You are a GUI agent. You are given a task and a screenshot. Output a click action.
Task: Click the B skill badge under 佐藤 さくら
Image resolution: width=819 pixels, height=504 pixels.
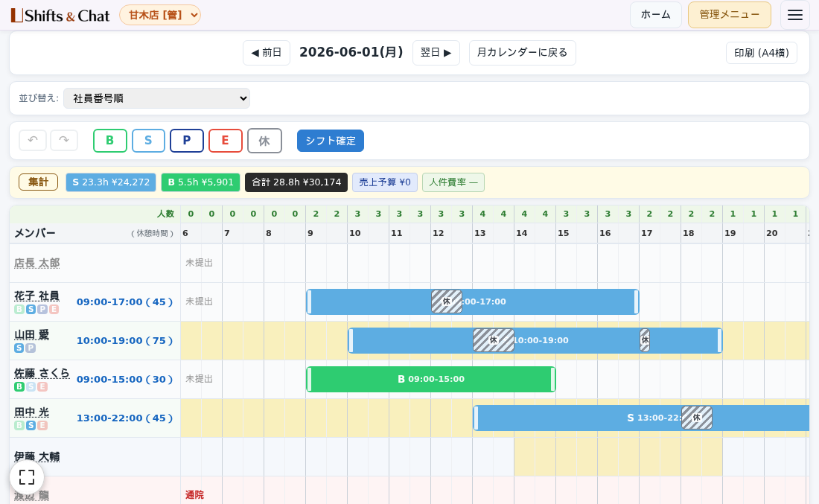click(x=19, y=386)
